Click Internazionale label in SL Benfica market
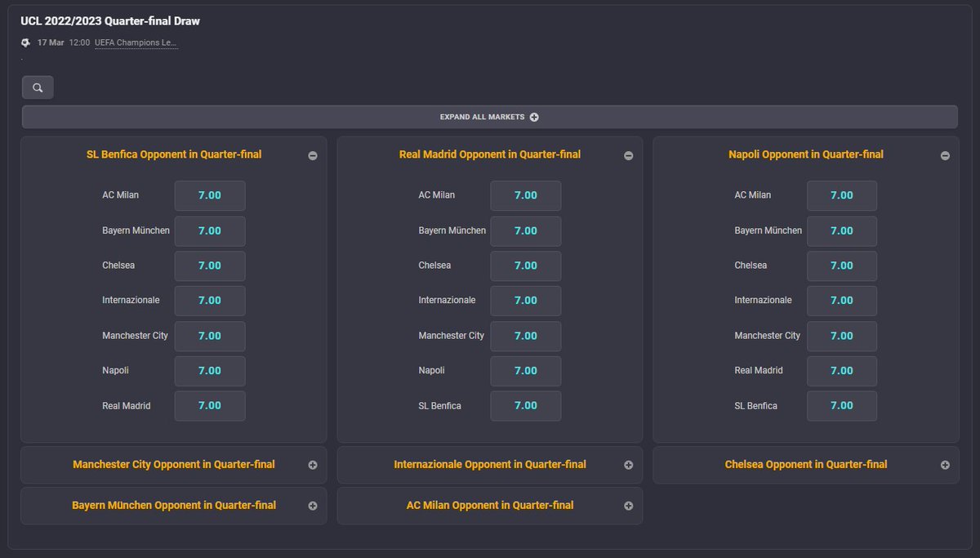This screenshot has height=558, width=980. tap(131, 301)
